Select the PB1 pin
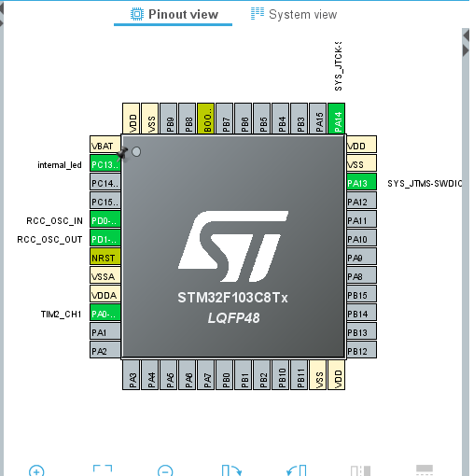Screen dimensions: 474x476 (x=243, y=375)
